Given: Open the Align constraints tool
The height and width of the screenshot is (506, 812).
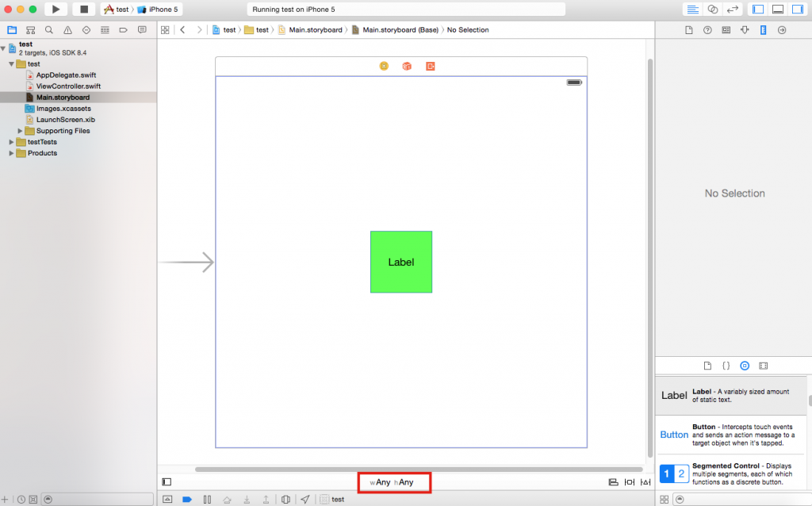Looking at the screenshot, I should [x=613, y=481].
